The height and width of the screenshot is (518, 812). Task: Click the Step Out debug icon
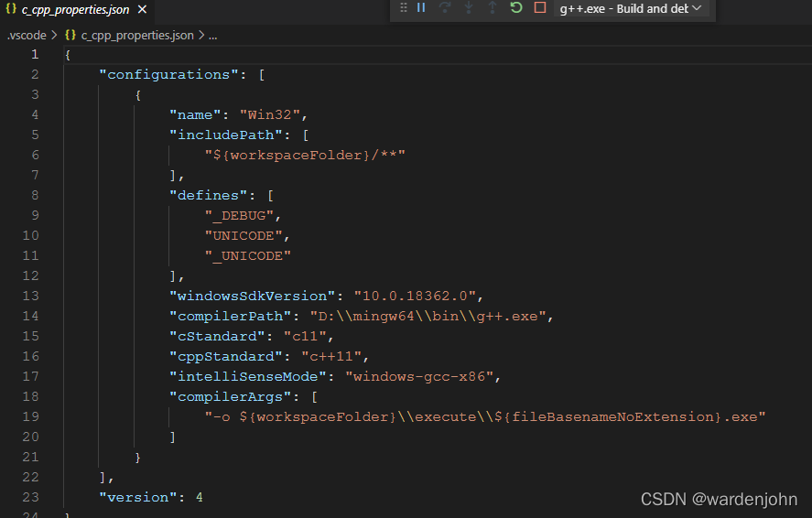pyautogui.click(x=493, y=7)
